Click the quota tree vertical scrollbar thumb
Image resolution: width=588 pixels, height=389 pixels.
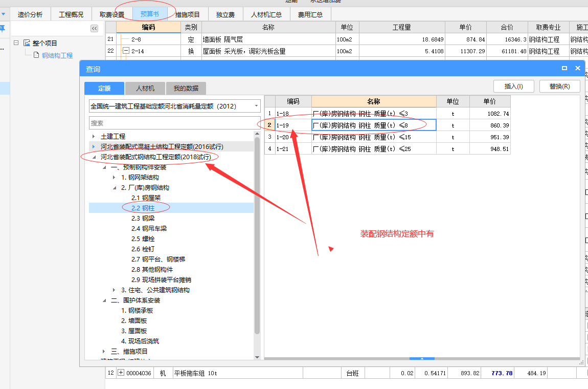(257, 236)
